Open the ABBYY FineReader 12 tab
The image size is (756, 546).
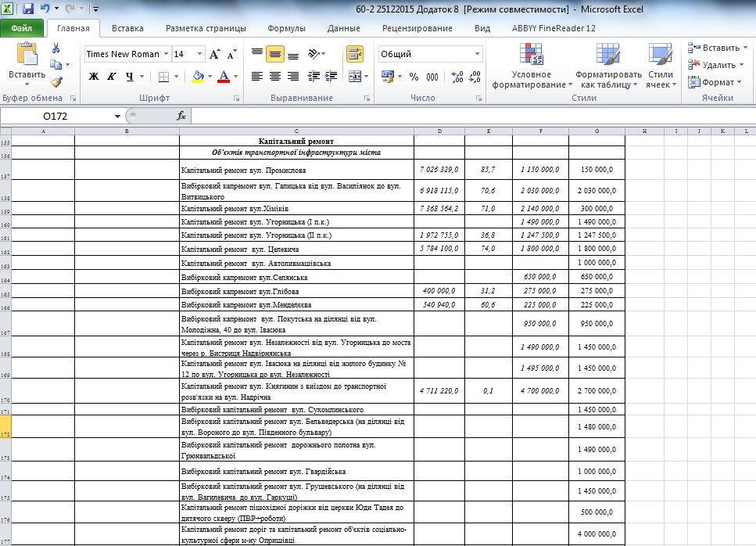pos(554,28)
